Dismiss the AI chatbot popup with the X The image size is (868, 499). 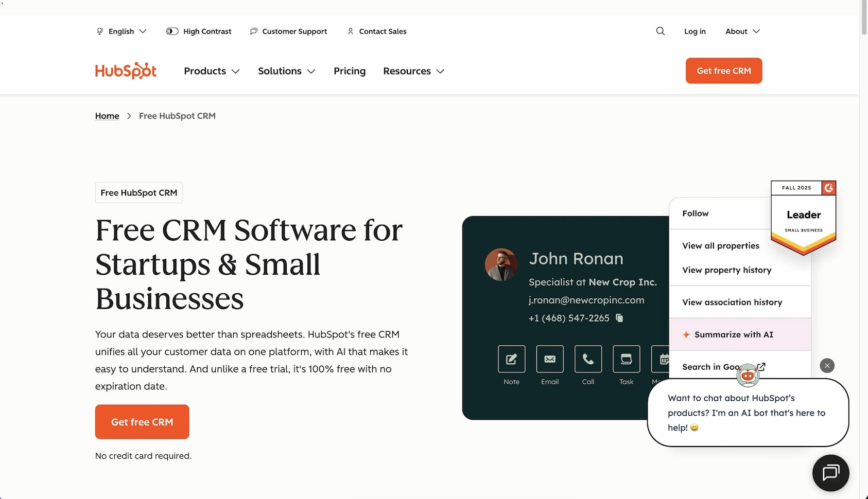point(826,365)
